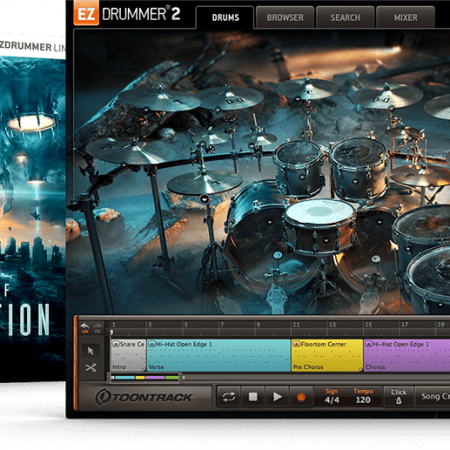Viewport: 450px width, 450px height.
Task: Click the left rack tom
Action: click(x=299, y=168)
